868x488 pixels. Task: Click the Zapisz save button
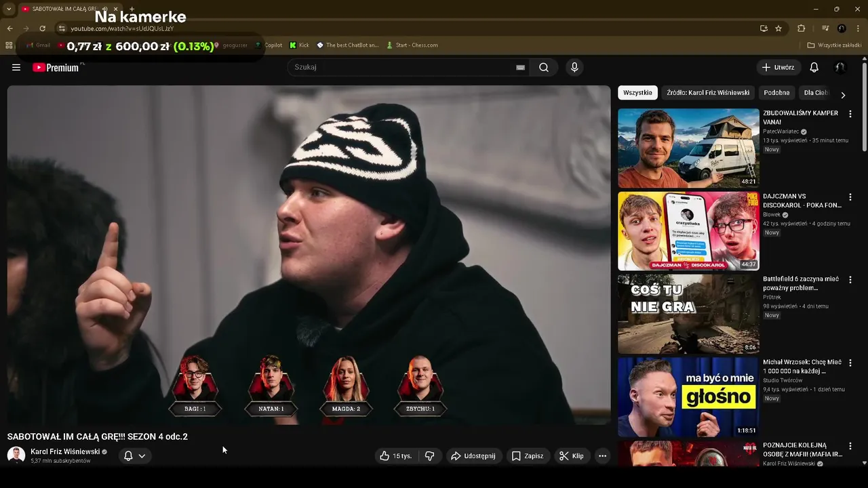click(x=527, y=456)
